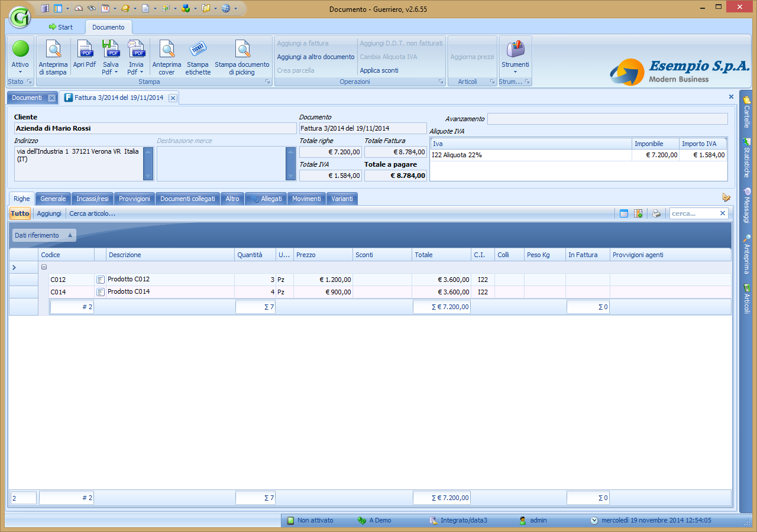The image size is (757, 532).
Task: Switch to the Varianti tab
Action: (x=342, y=199)
